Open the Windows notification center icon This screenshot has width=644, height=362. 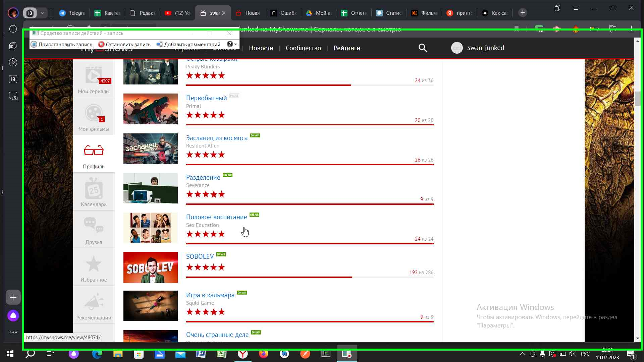[x=631, y=354]
